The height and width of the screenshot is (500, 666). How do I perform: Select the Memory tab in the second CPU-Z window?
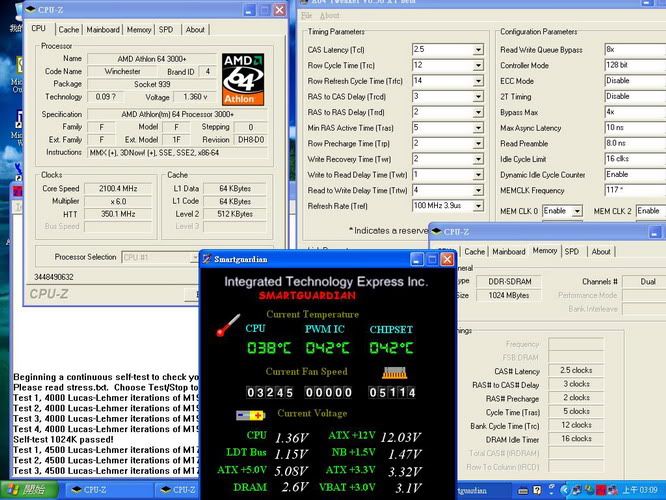click(545, 251)
